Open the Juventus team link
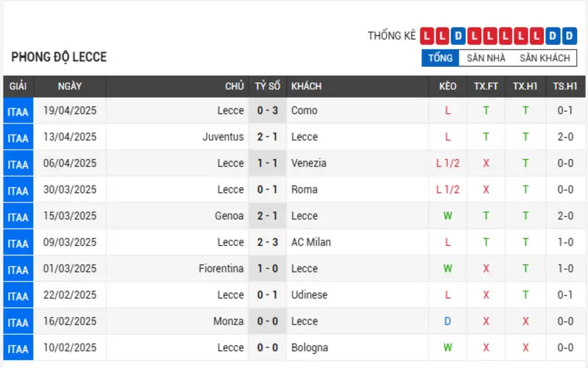This screenshot has height=368, width=588. click(223, 137)
